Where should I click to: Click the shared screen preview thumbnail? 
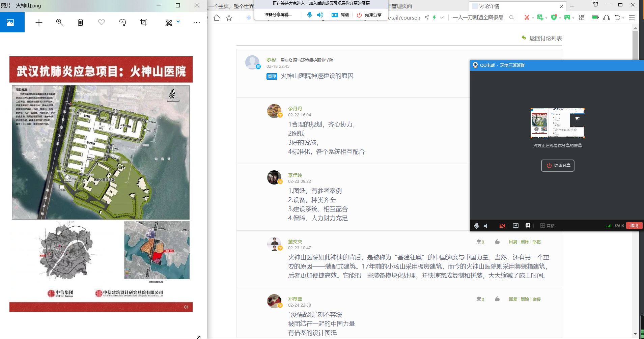[x=558, y=123]
